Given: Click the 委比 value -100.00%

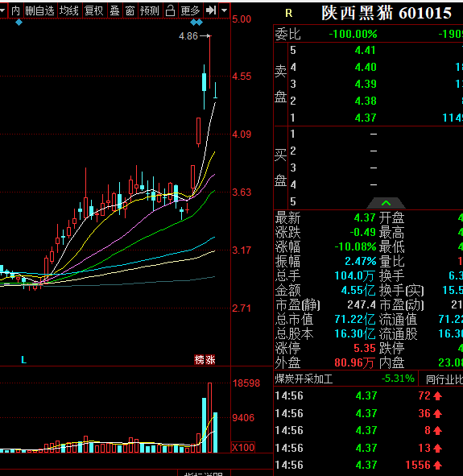Looking at the screenshot, I should (x=353, y=34).
